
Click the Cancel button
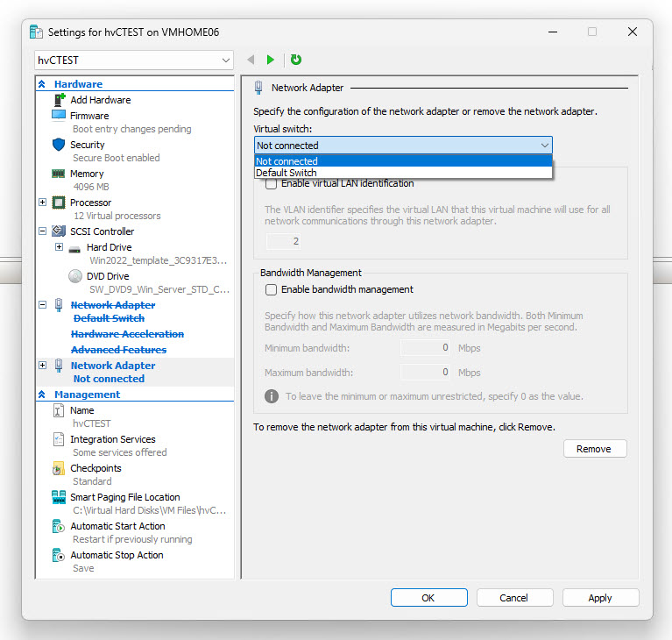click(x=514, y=598)
